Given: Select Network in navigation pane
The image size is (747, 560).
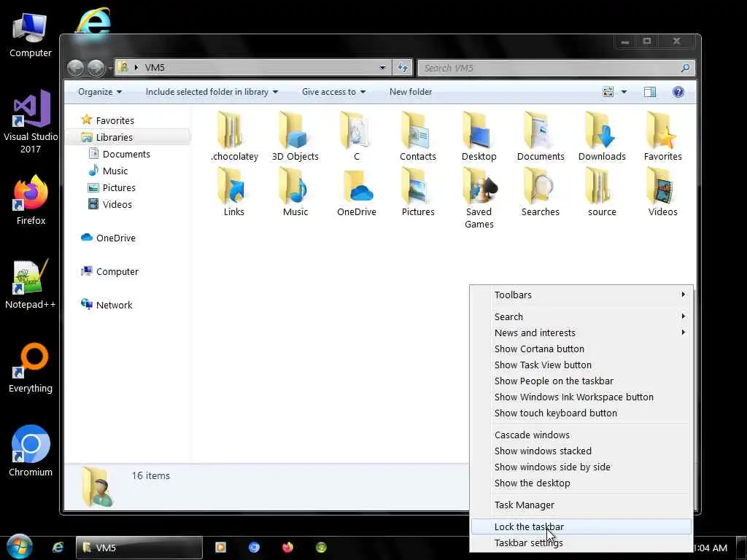Looking at the screenshot, I should pos(107,305).
